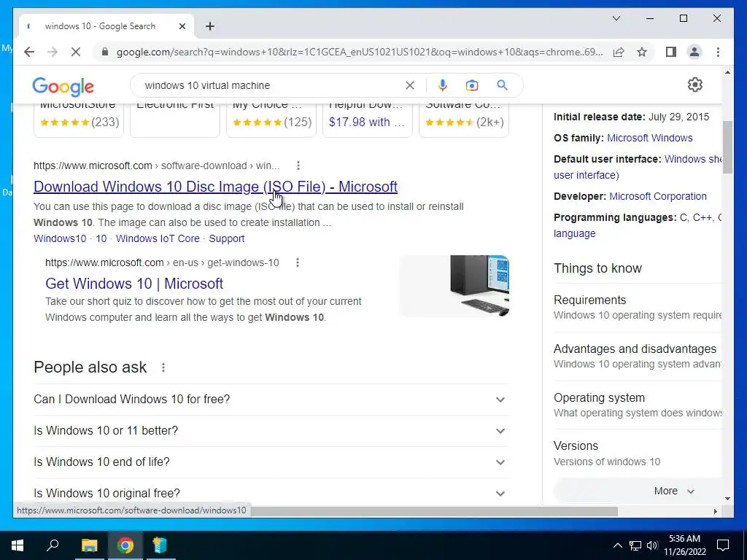Expand Can I Download Windows 10 for free?
This screenshot has width=747, height=560.
[x=271, y=399]
